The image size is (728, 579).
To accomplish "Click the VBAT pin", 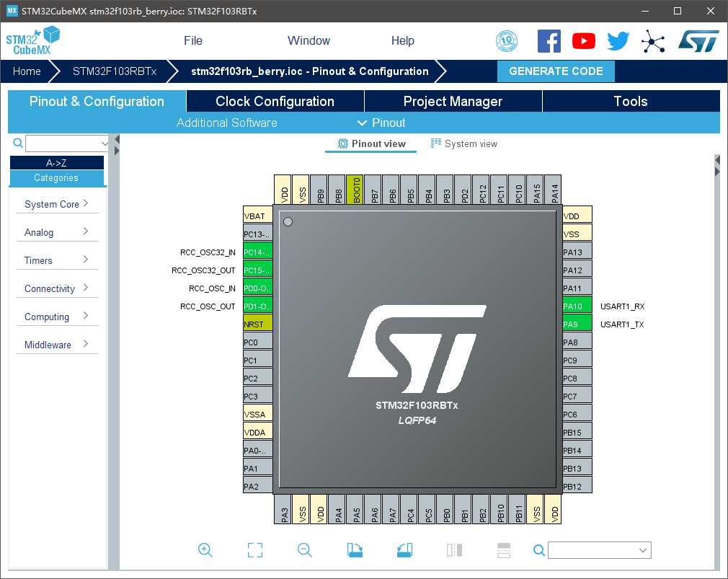I will coord(257,216).
